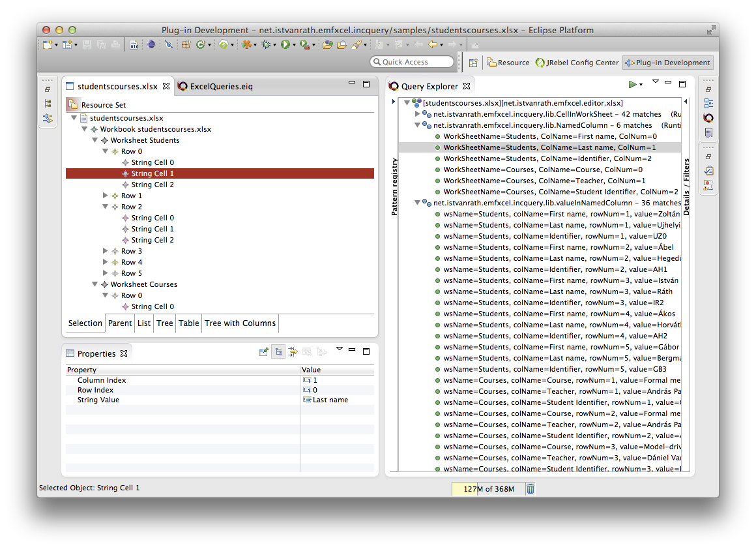Image resolution: width=756 pixels, height=549 pixels.
Task: Click the open type folder icon
Action: 328,45
